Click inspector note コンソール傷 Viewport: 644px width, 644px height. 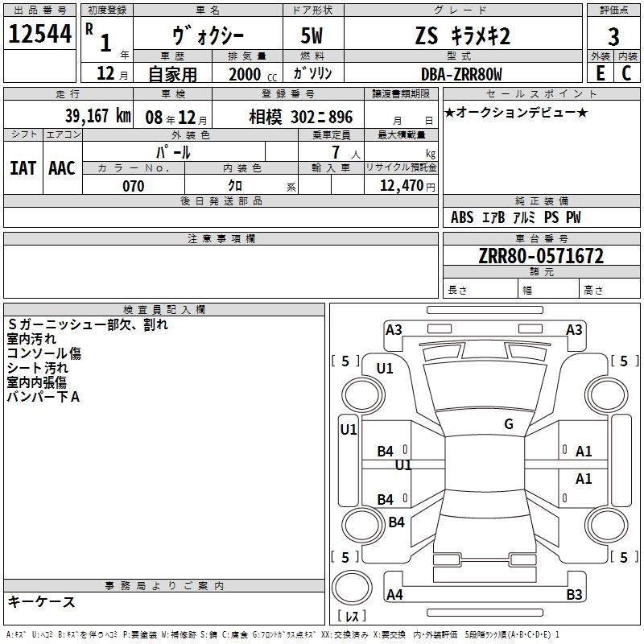pyautogui.click(x=44, y=353)
